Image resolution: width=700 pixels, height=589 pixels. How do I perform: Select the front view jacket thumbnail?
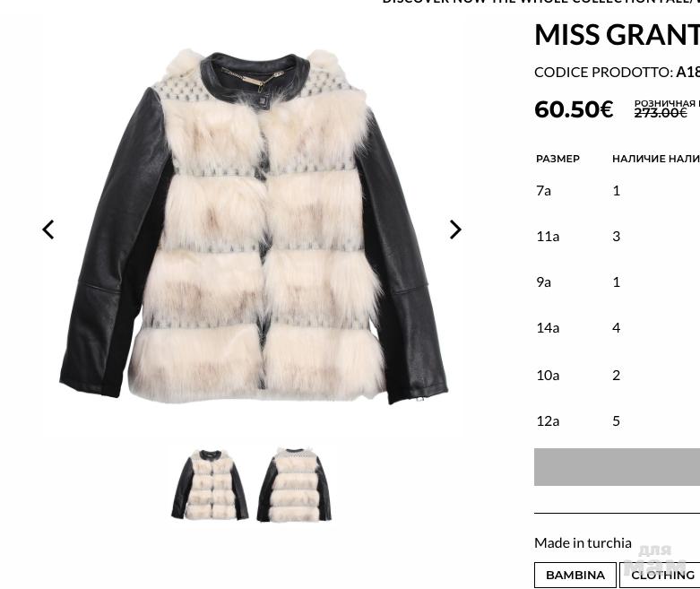(x=210, y=485)
